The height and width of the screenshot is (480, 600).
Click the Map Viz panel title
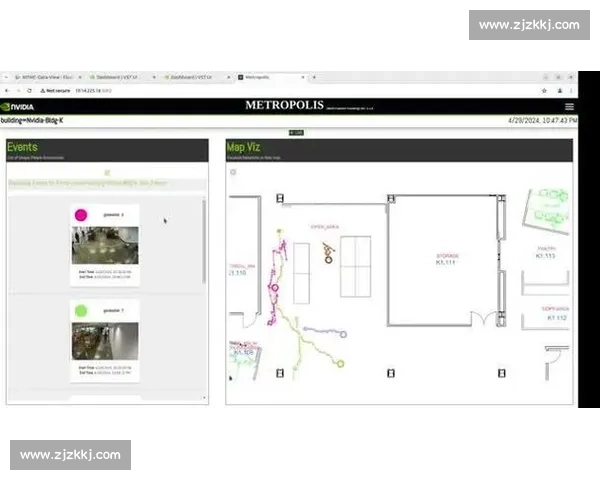click(x=243, y=147)
